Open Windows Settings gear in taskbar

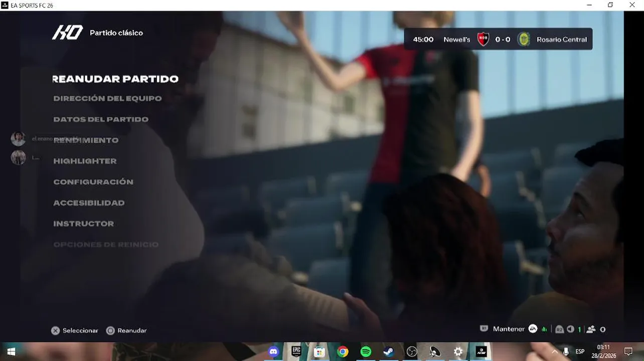pyautogui.click(x=458, y=352)
